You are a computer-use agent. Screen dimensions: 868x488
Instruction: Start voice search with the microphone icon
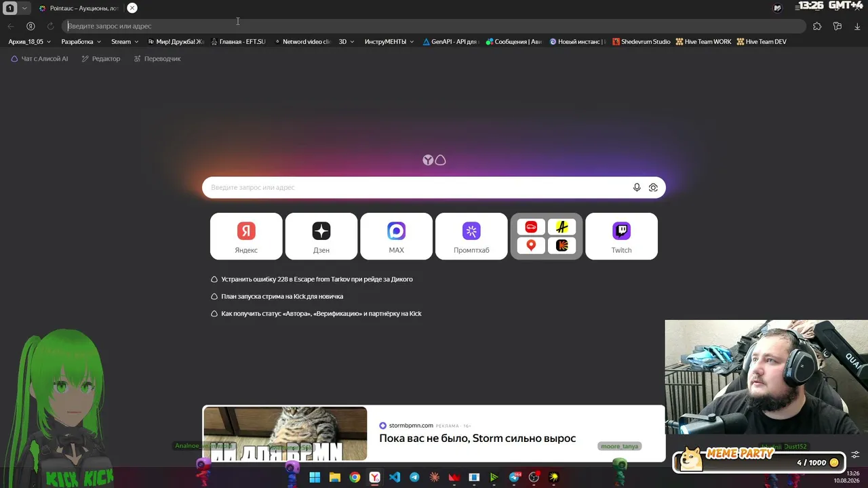[637, 188]
